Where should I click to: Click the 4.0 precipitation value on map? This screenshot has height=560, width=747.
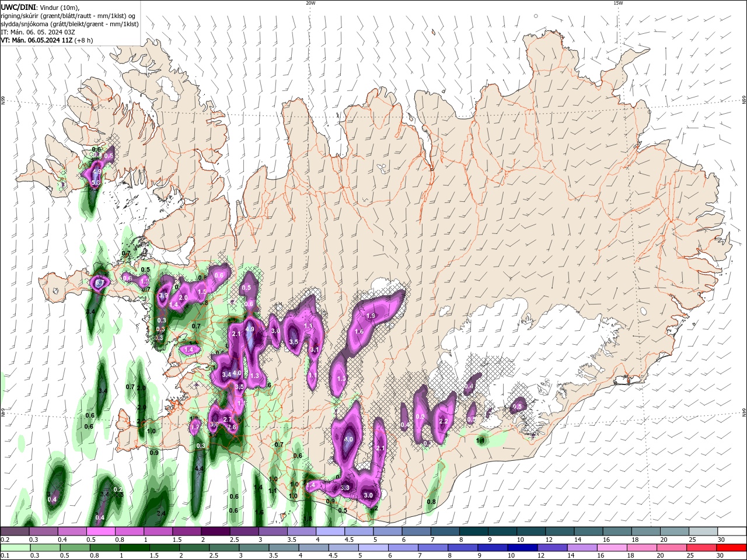click(237, 373)
